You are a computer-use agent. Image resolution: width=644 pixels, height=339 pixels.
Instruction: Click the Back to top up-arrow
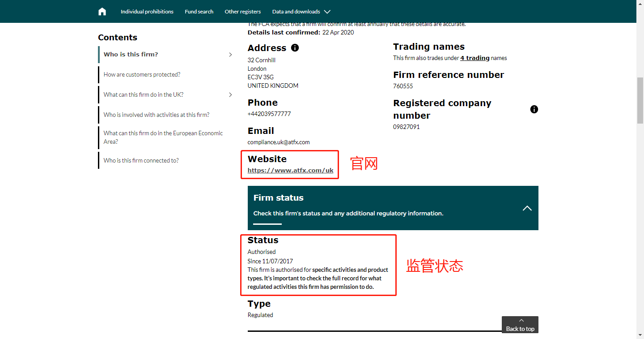(x=521, y=321)
